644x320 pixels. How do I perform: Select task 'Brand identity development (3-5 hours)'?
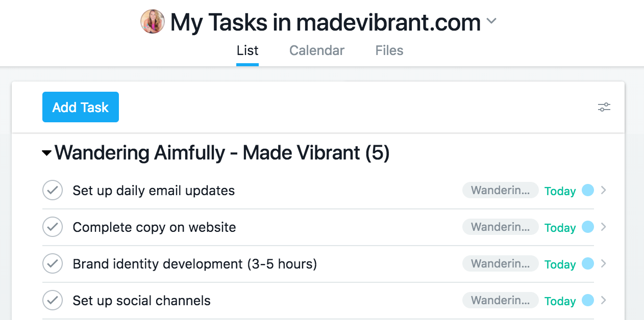tap(195, 264)
